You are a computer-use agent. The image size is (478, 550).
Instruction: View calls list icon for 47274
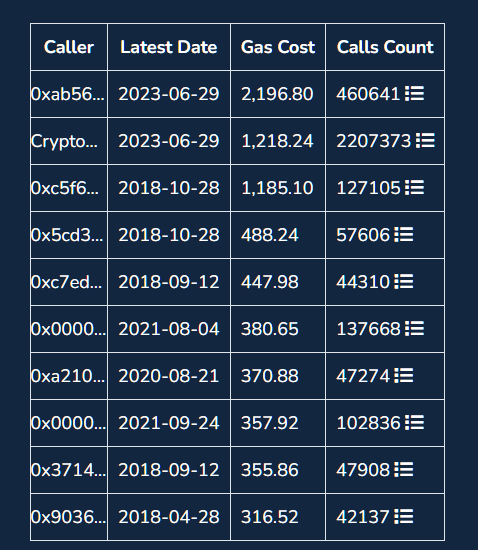point(404,376)
